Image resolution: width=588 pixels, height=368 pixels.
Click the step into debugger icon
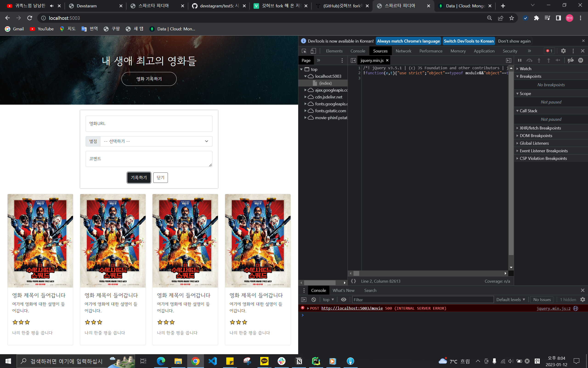click(539, 60)
